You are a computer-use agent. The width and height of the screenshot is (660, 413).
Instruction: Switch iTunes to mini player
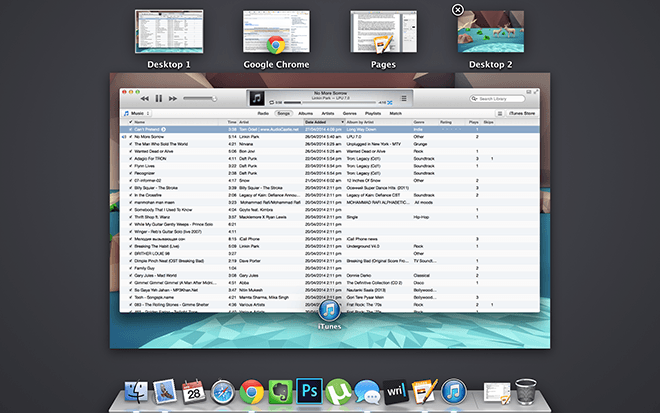(529, 92)
